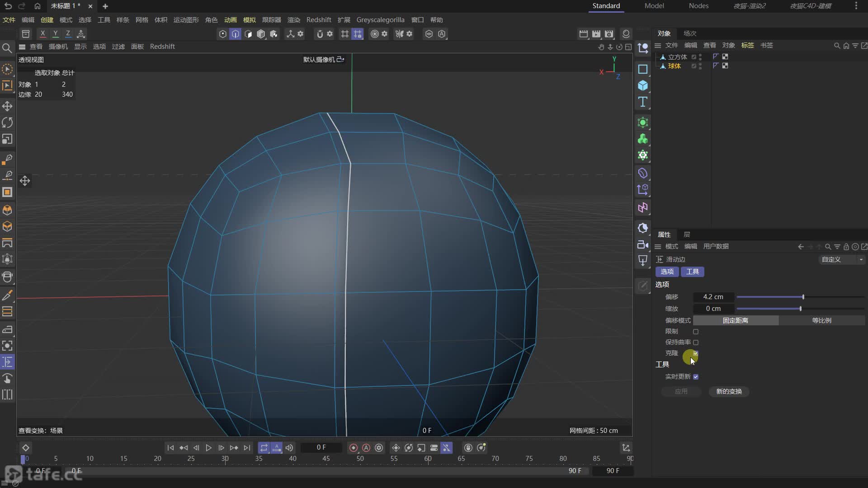Screen dimensions: 868x488
Task: Enable the 保持曲率 checkbox
Action: [x=696, y=343]
